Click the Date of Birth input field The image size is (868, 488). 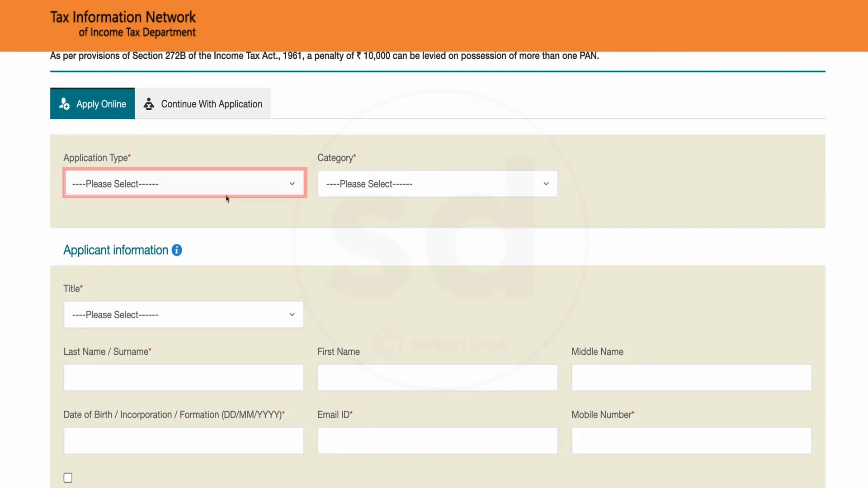point(183,440)
